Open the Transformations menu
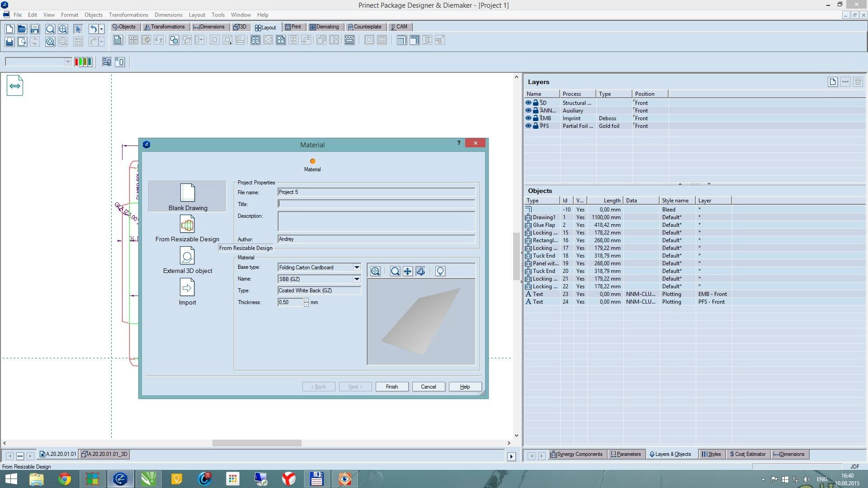 (128, 15)
